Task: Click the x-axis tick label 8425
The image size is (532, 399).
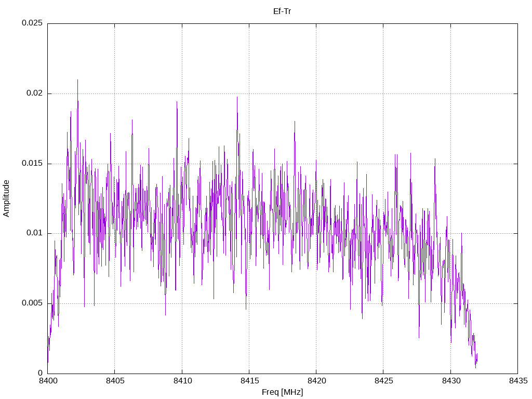Action: coord(384,381)
